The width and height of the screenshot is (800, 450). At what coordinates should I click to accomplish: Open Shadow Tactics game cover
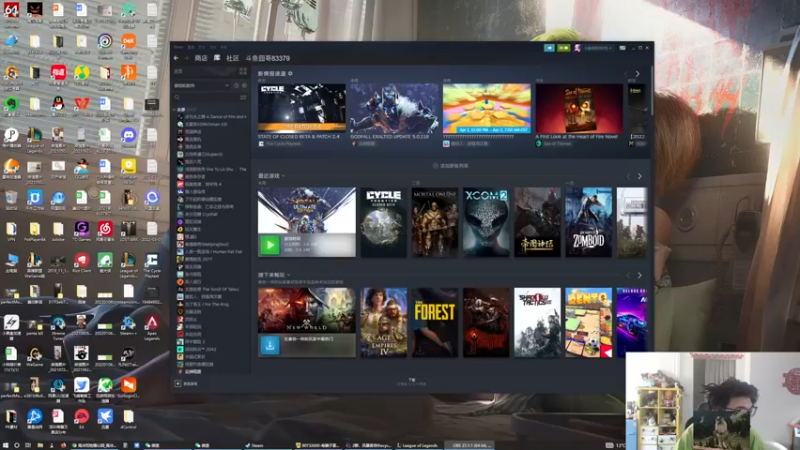point(537,322)
